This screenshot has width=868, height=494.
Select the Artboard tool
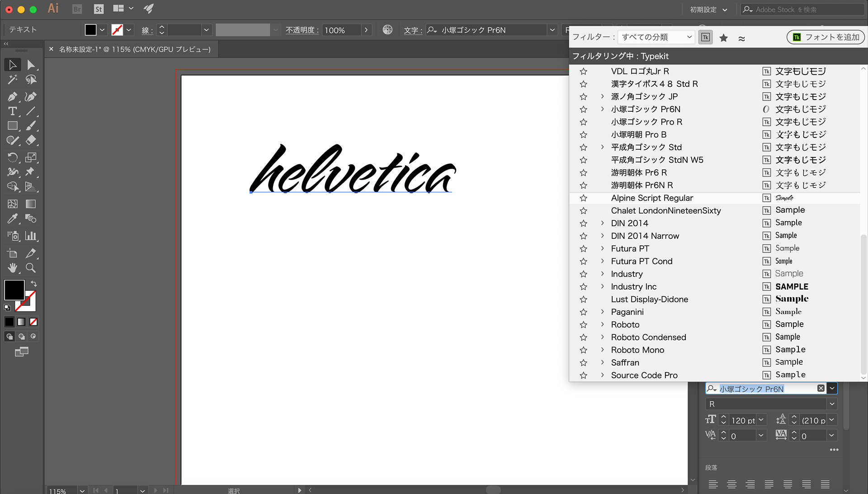pos(13,253)
